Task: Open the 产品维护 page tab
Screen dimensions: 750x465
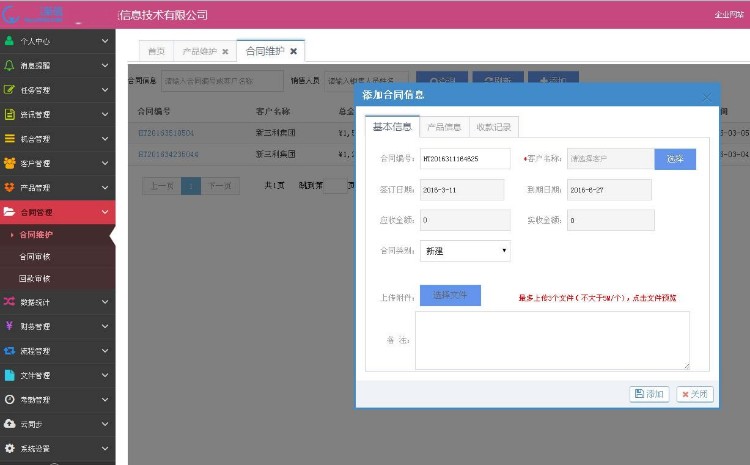Action: 199,51
